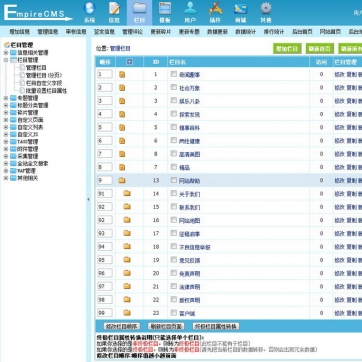Enable the checkbox in the ID 19 row
The height and width of the screenshot is (362, 362).
pyautogui.click(x=174, y=260)
